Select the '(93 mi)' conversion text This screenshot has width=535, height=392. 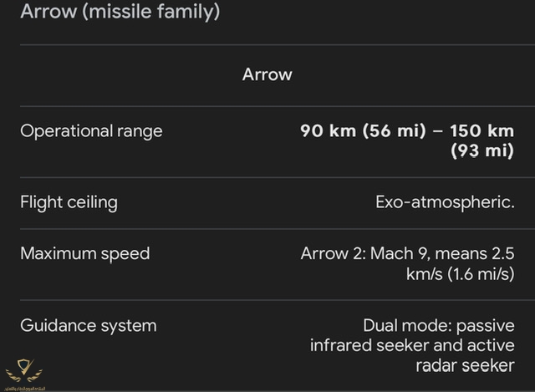(482, 150)
